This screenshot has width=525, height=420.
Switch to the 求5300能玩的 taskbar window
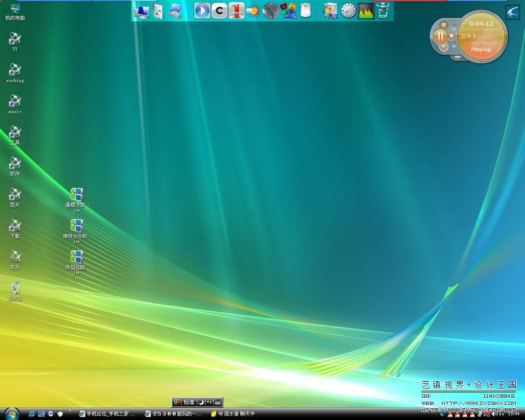(x=173, y=414)
